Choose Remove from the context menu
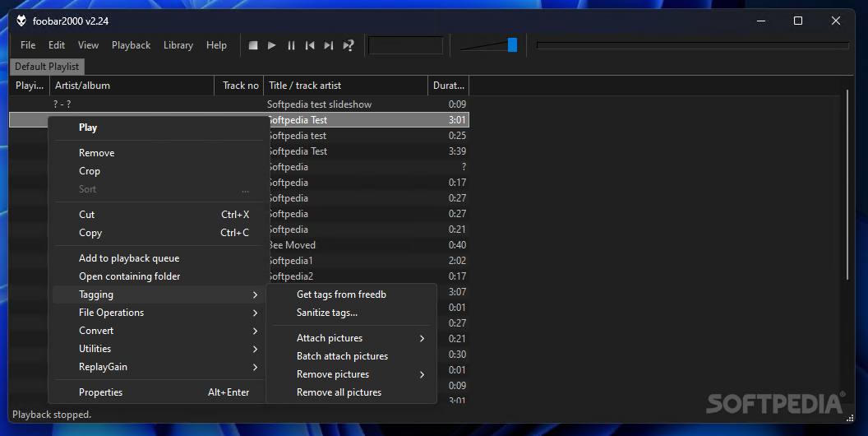The image size is (868, 436). (158, 153)
